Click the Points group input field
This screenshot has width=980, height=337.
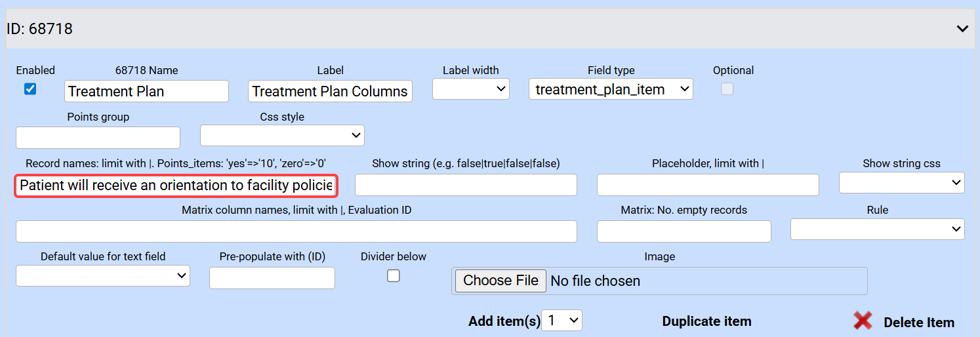98,138
